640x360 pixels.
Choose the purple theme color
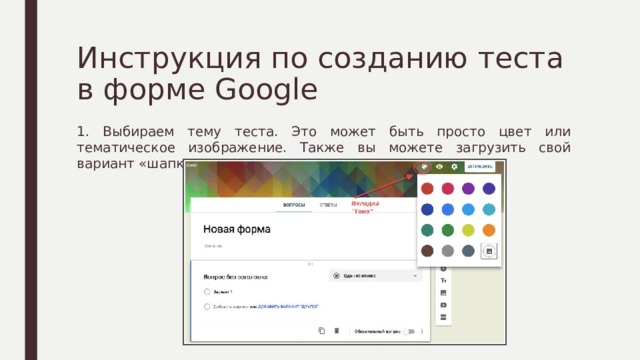click(468, 189)
